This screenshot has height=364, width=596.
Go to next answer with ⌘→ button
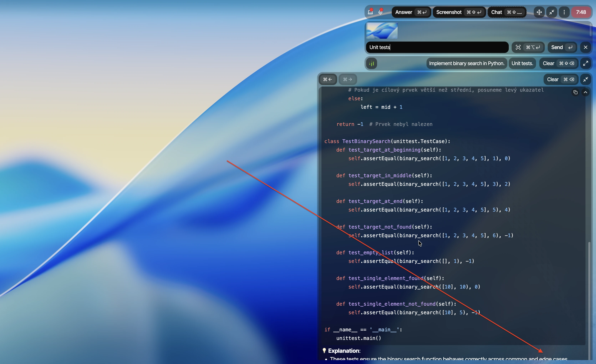point(348,79)
